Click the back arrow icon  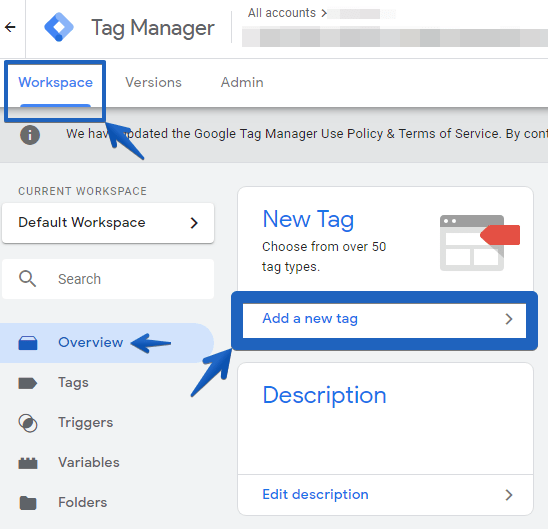coord(10,27)
